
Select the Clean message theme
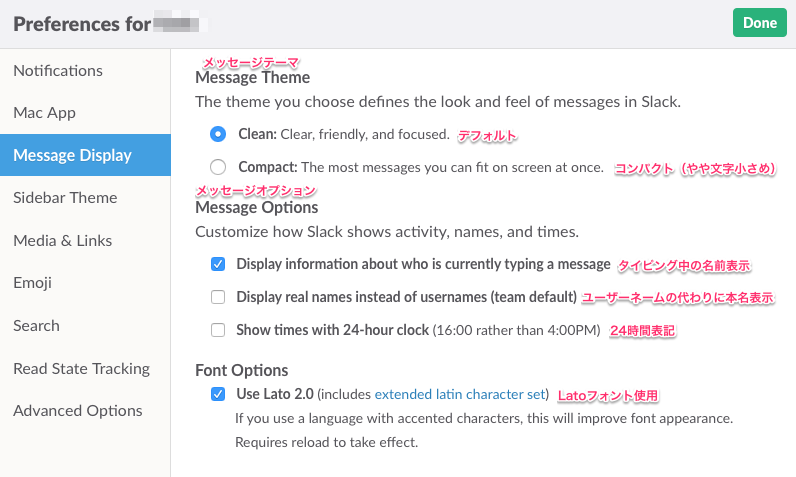218,134
